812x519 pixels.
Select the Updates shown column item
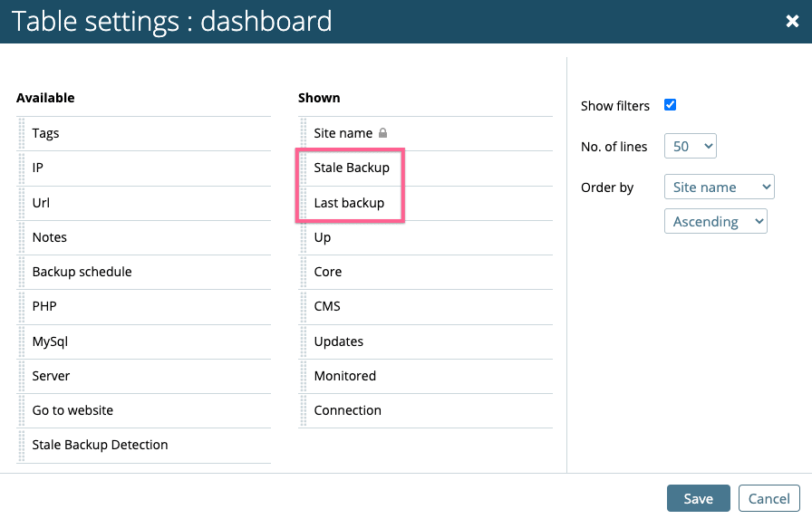426,341
